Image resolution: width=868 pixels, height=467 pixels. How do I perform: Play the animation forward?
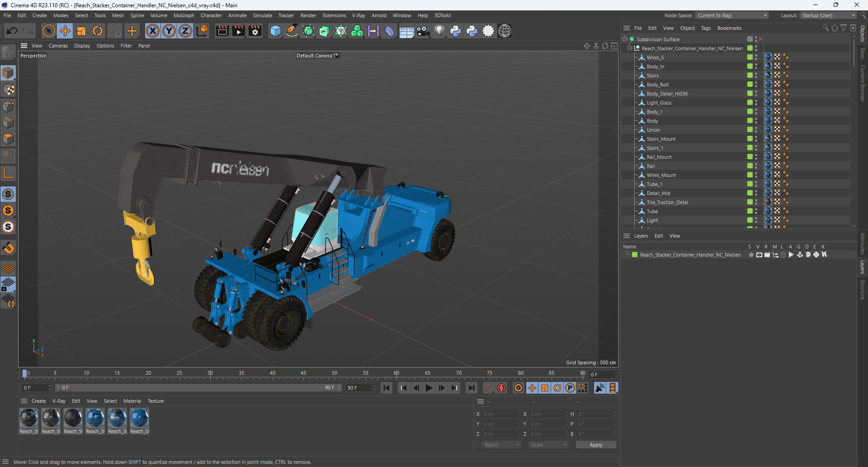pos(429,388)
